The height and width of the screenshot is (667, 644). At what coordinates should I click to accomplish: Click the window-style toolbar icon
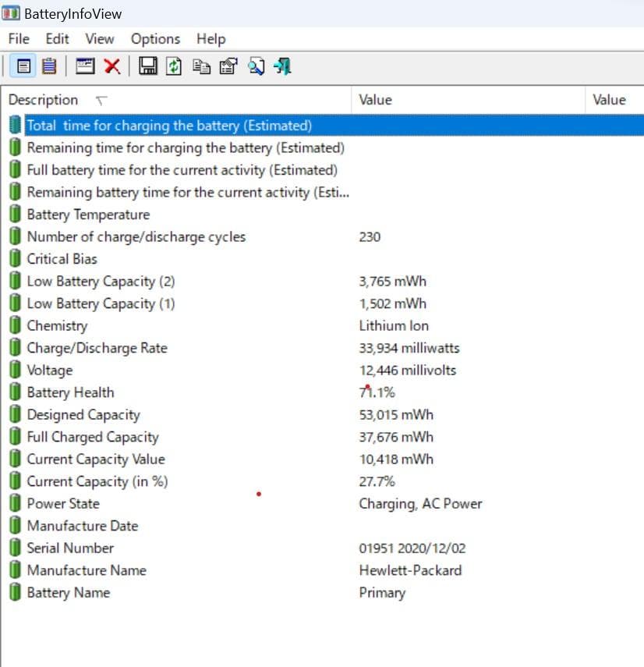(85, 67)
